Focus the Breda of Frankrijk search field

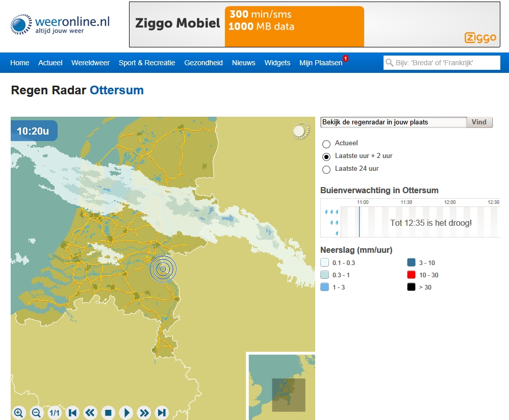pos(442,63)
